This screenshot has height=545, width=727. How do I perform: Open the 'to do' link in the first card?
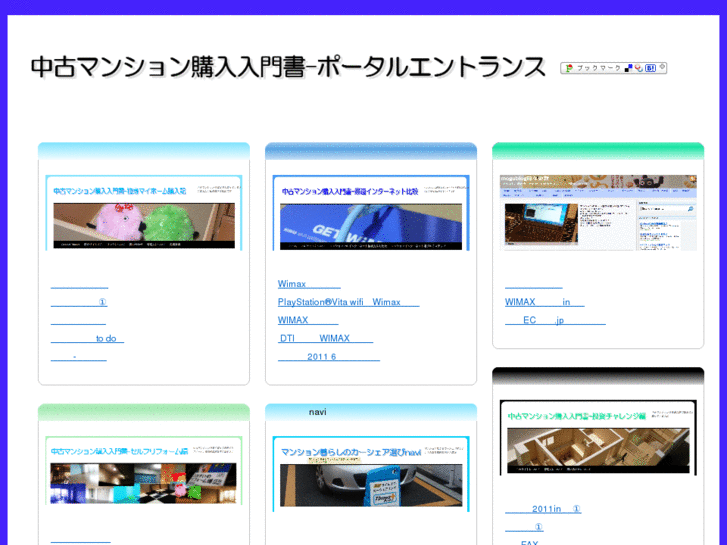pyautogui.click(x=87, y=338)
